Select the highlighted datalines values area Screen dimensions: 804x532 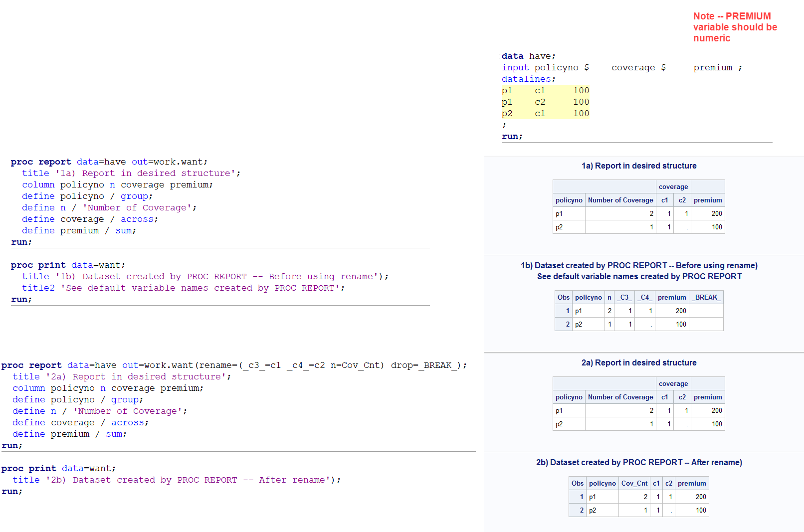coord(545,102)
